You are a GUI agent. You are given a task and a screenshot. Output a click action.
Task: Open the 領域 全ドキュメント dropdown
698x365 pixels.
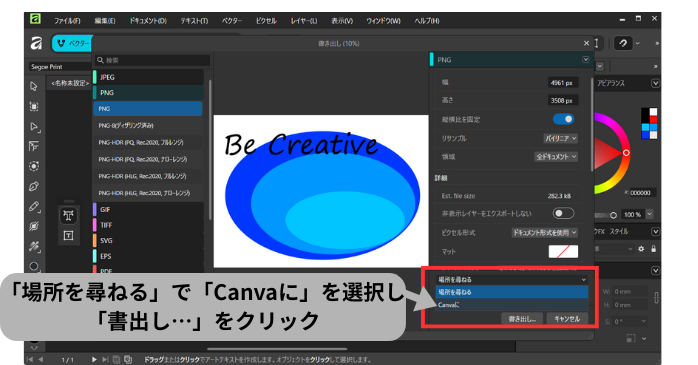(x=556, y=157)
